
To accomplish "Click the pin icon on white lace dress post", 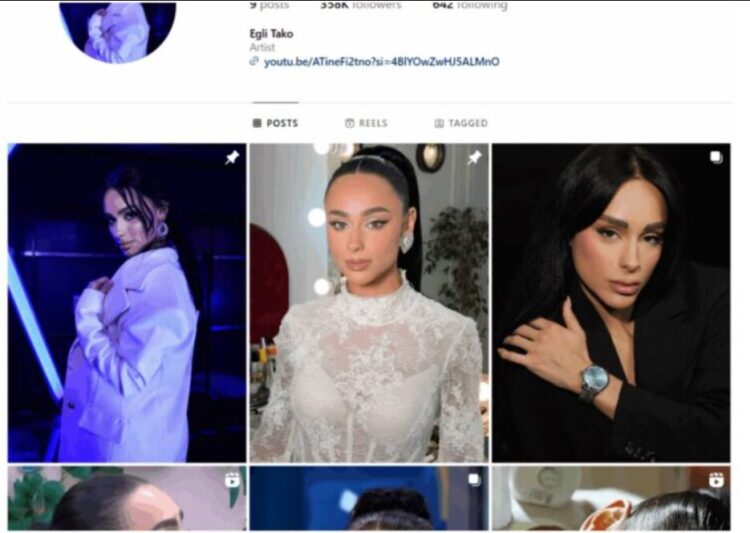I will (x=474, y=157).
